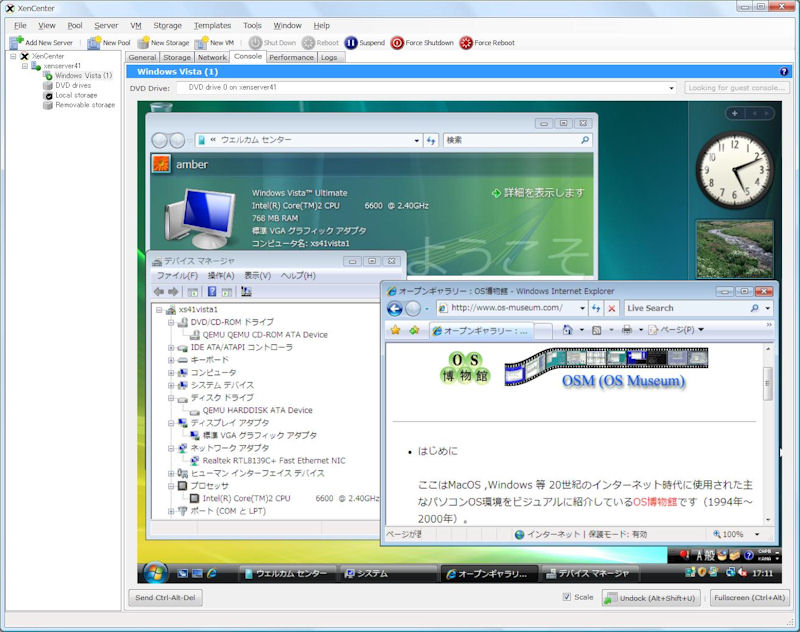The height and width of the screenshot is (632, 800).
Task: Click the IE print icon
Action: 627,330
